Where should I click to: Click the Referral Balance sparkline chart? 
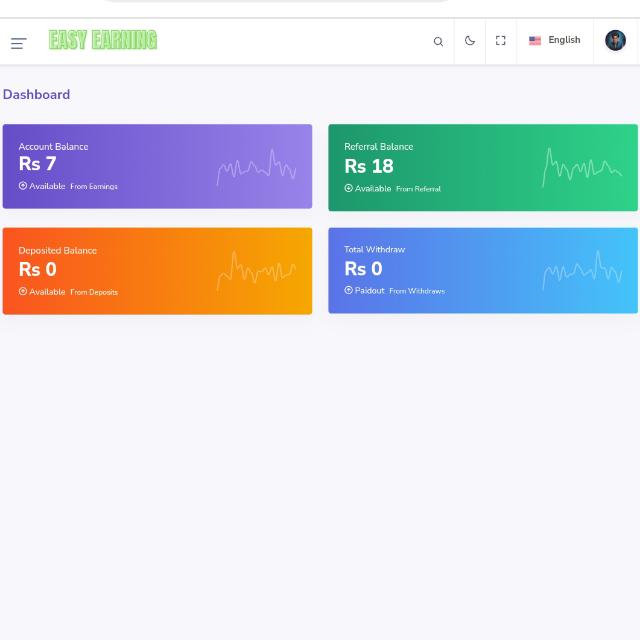point(582,168)
